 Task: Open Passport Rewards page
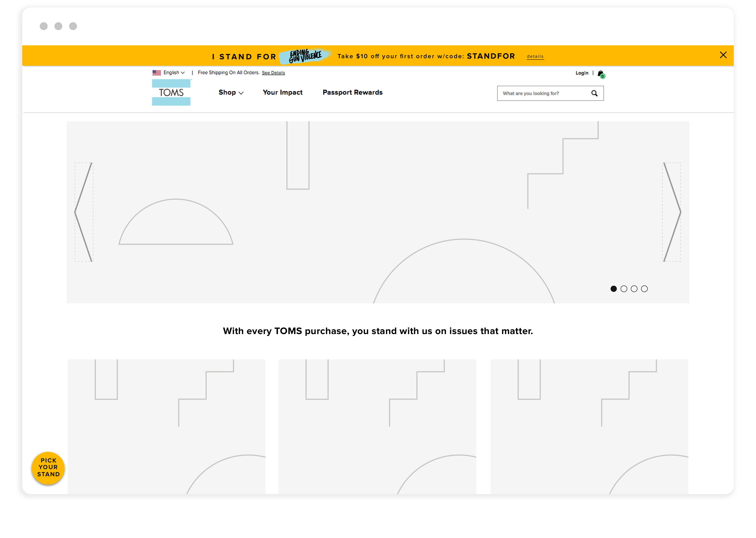click(352, 92)
